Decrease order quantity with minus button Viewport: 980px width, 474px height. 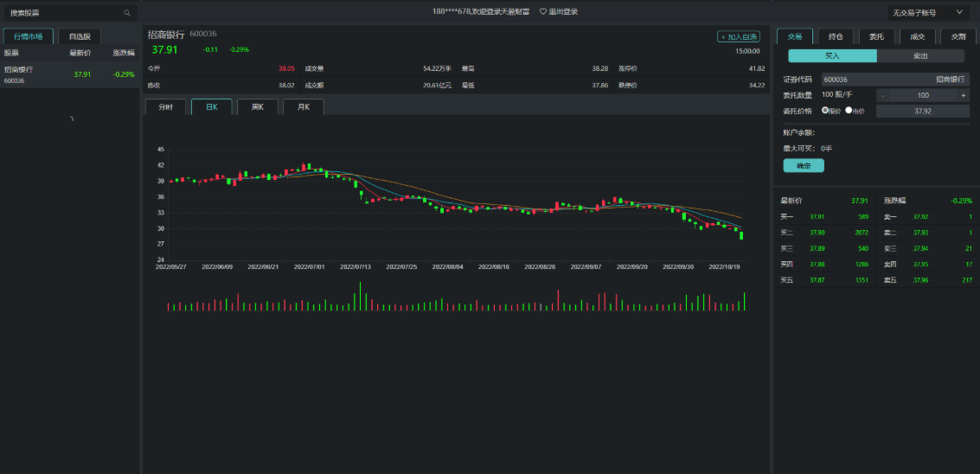(x=882, y=96)
